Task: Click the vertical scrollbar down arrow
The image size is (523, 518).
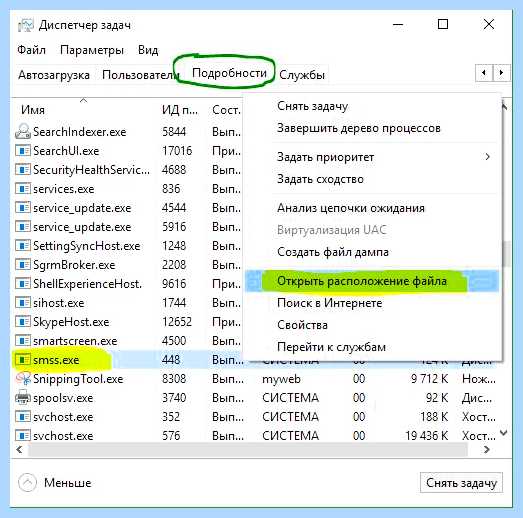Action: pyautogui.click(x=504, y=433)
